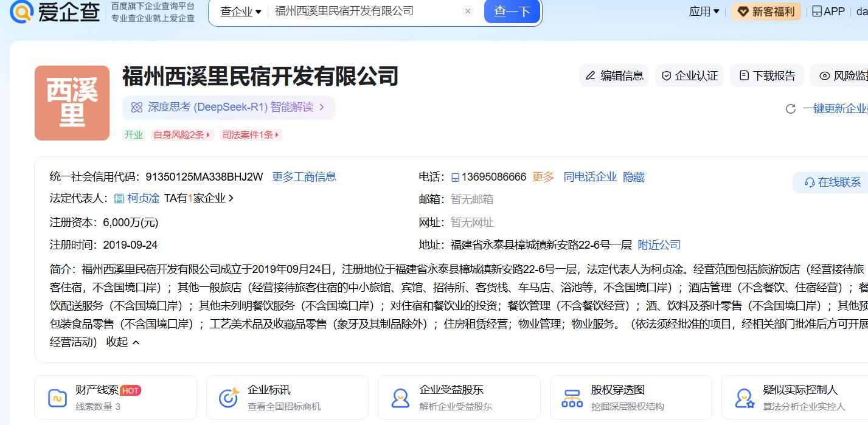Expand 自身风险2条 tag
This screenshot has width=868, height=425.
point(181,135)
